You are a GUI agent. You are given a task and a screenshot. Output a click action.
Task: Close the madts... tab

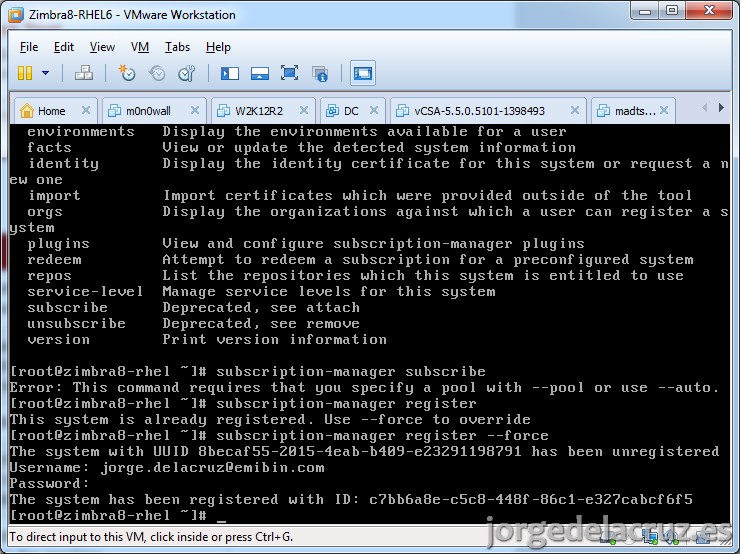click(664, 110)
